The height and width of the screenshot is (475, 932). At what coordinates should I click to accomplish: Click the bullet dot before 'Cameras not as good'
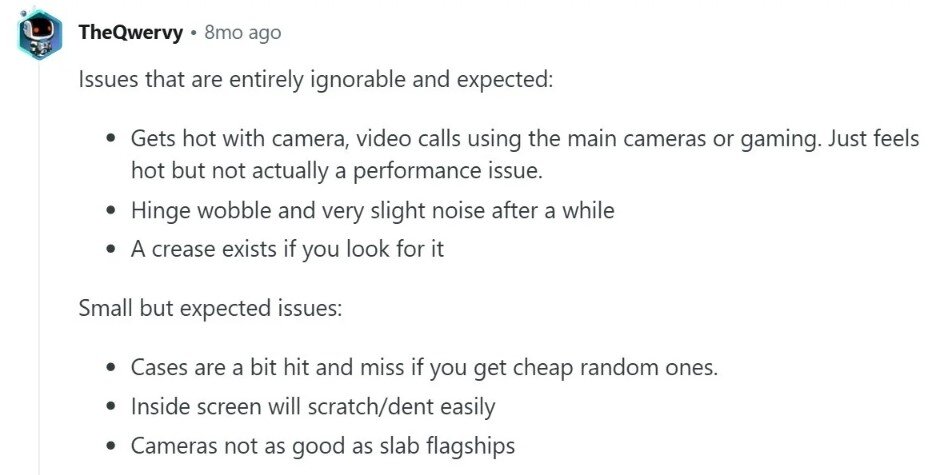111,446
